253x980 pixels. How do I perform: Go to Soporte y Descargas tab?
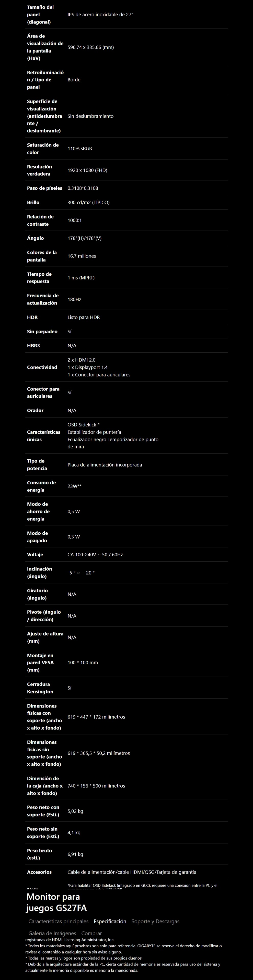tap(155, 921)
